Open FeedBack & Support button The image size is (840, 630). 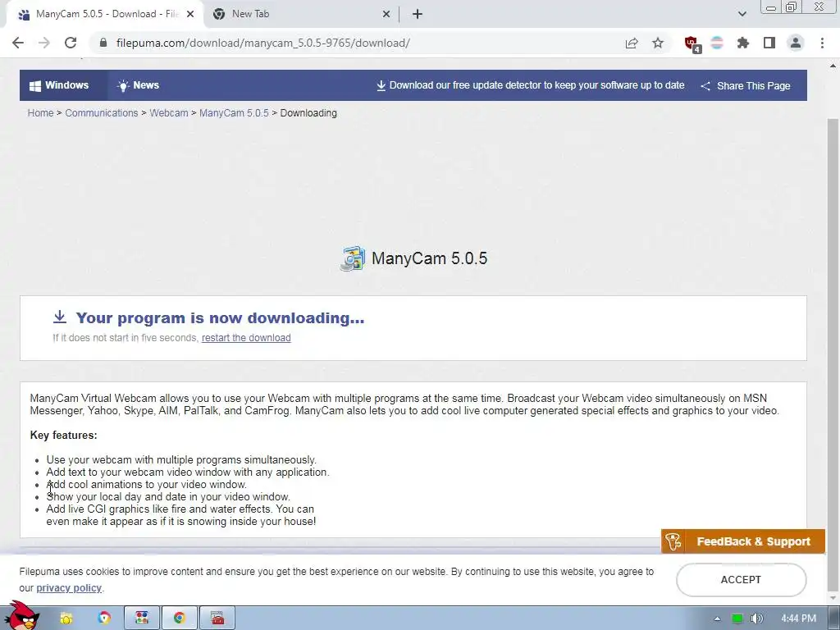coord(743,541)
